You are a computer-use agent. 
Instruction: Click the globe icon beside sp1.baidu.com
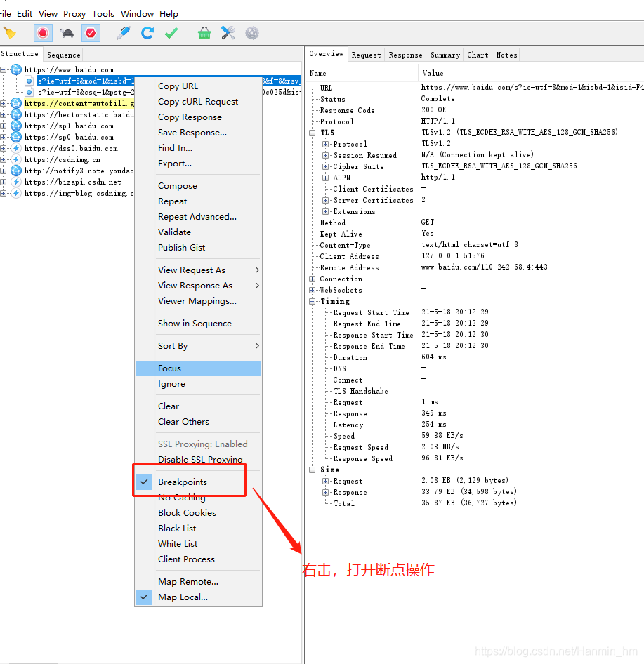(16, 126)
